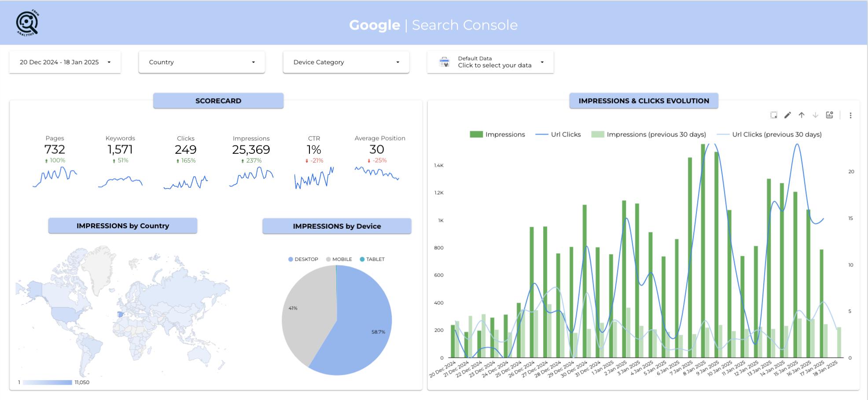
Task: Click the Pages scorecard value 732
Action: pyautogui.click(x=55, y=149)
